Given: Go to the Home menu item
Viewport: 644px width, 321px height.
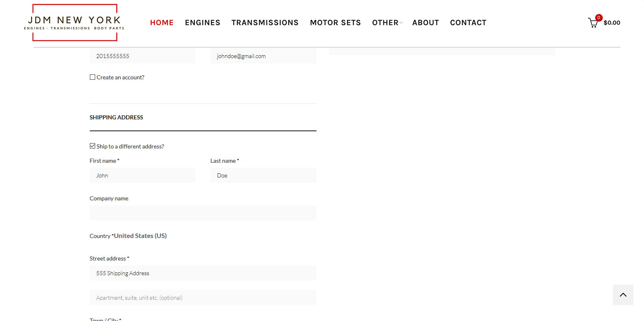Looking at the screenshot, I should 162,22.
